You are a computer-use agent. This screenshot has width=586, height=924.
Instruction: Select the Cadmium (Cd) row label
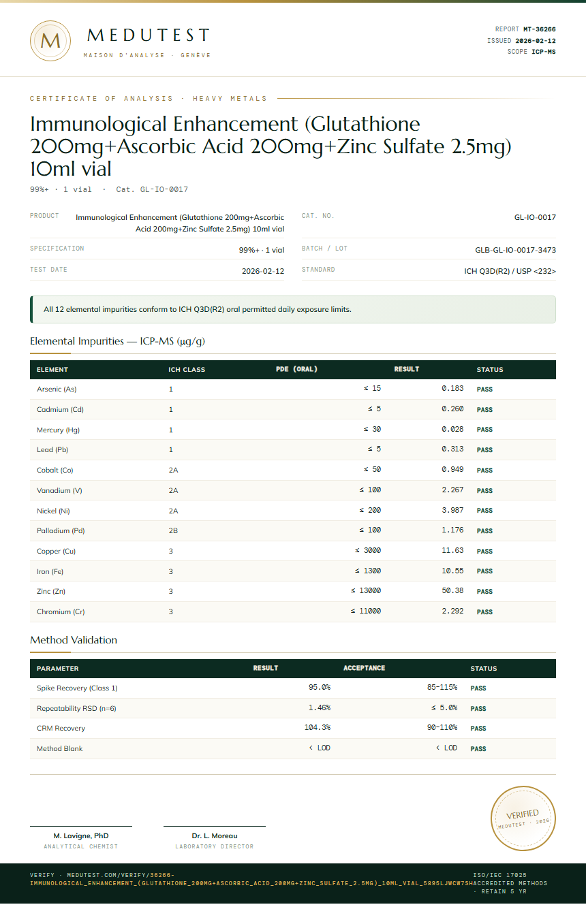pyautogui.click(x=60, y=409)
